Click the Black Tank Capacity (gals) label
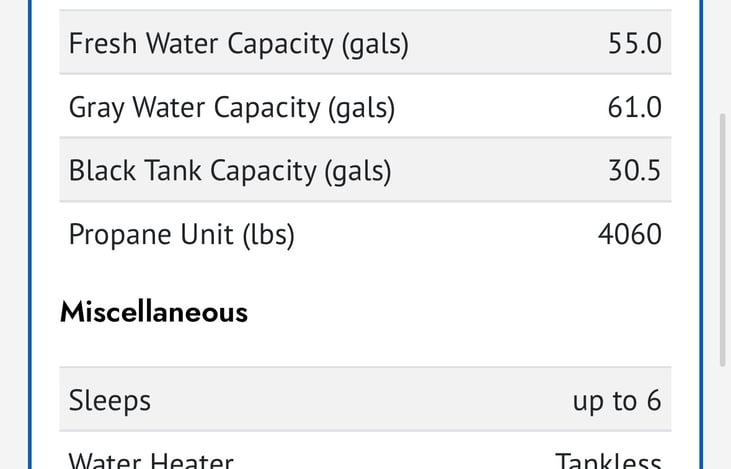The width and height of the screenshot is (731, 469). tap(230, 171)
